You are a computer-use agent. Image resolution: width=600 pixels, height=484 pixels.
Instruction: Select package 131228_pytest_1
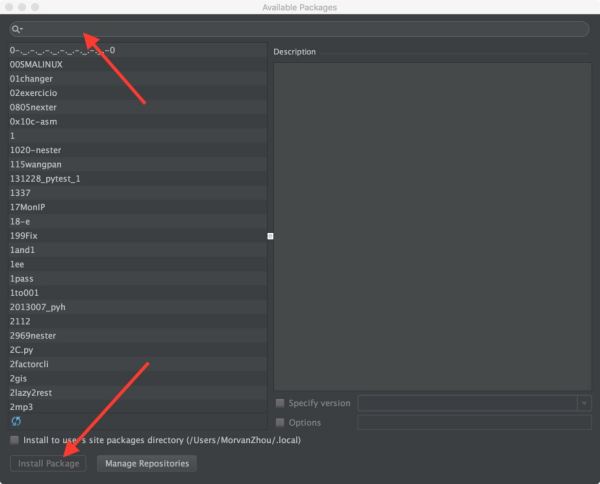pyautogui.click(x=138, y=179)
